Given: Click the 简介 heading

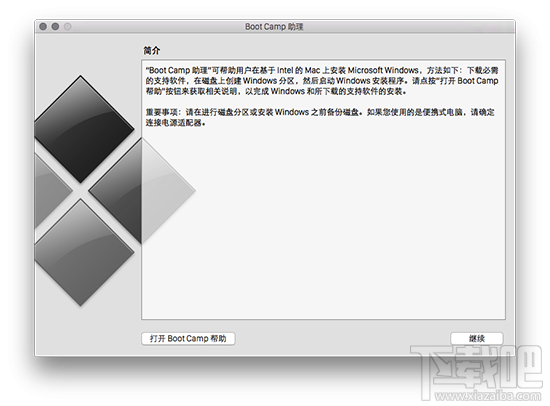Looking at the screenshot, I should tap(152, 51).
